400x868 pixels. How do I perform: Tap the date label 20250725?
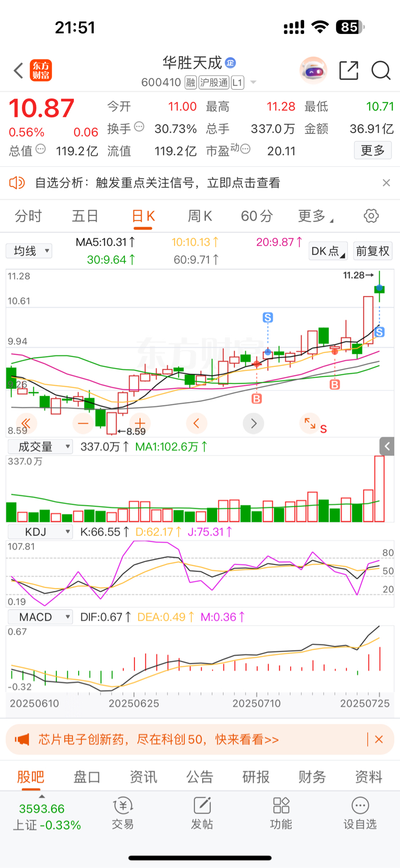(365, 703)
